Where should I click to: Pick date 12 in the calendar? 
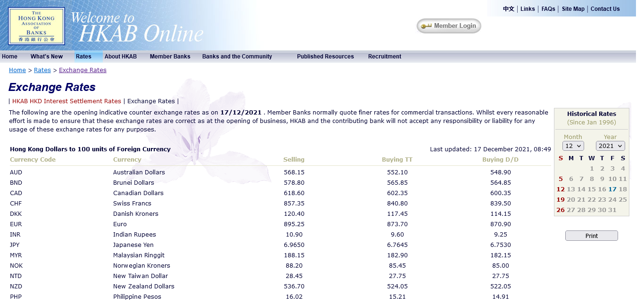(x=561, y=189)
